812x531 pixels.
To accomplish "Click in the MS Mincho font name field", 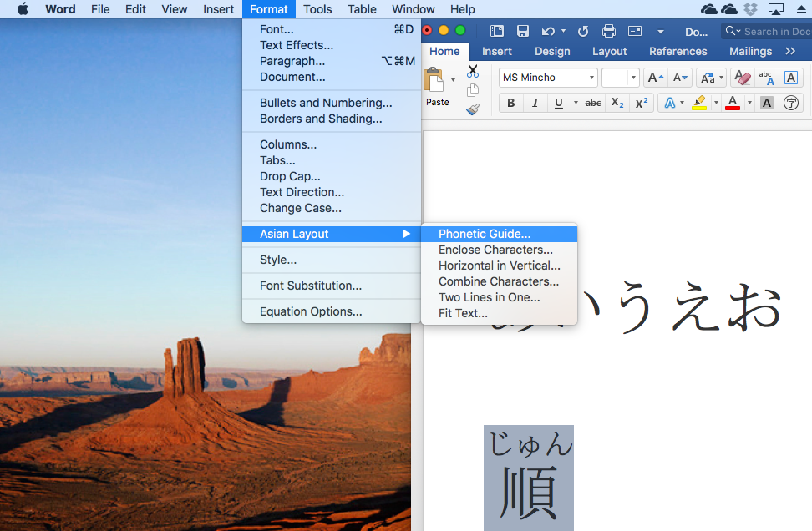I will point(543,78).
